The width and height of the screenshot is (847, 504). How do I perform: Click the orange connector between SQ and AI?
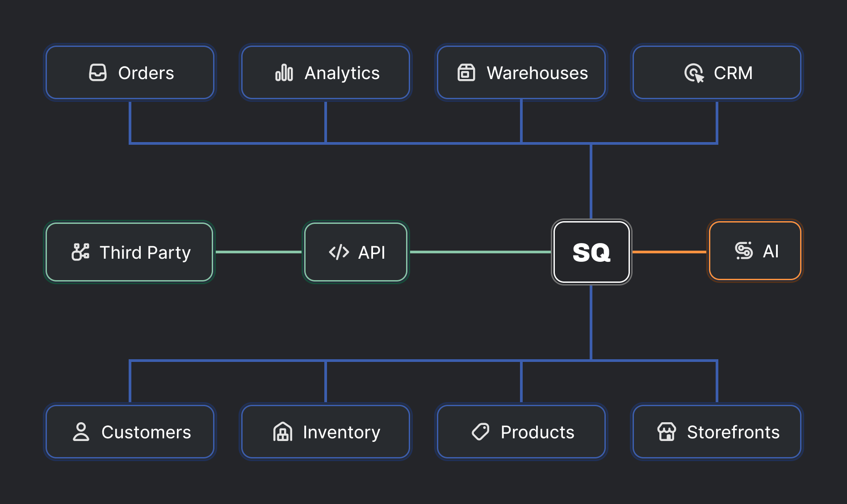(x=670, y=252)
